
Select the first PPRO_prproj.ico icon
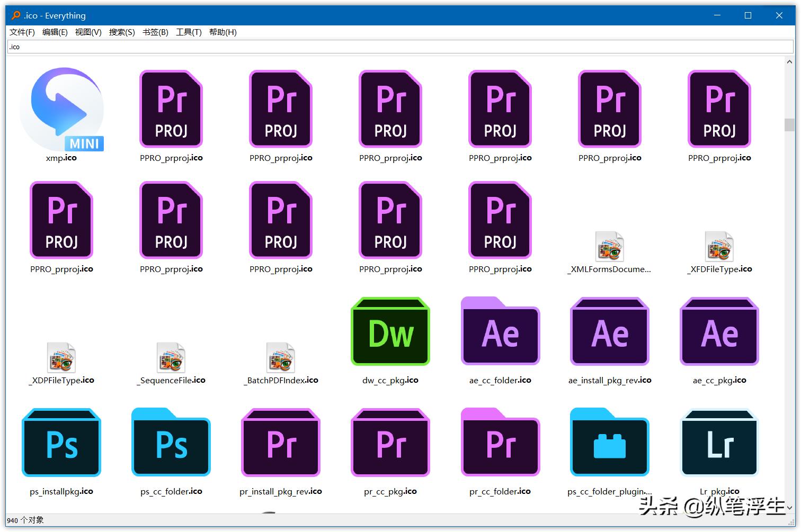point(171,110)
